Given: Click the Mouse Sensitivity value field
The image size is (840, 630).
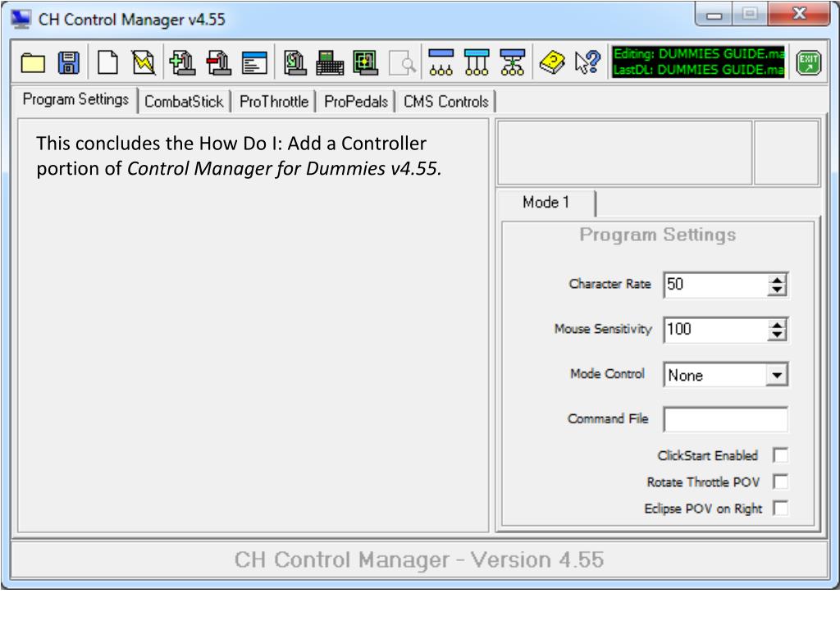Looking at the screenshot, I should [x=716, y=330].
